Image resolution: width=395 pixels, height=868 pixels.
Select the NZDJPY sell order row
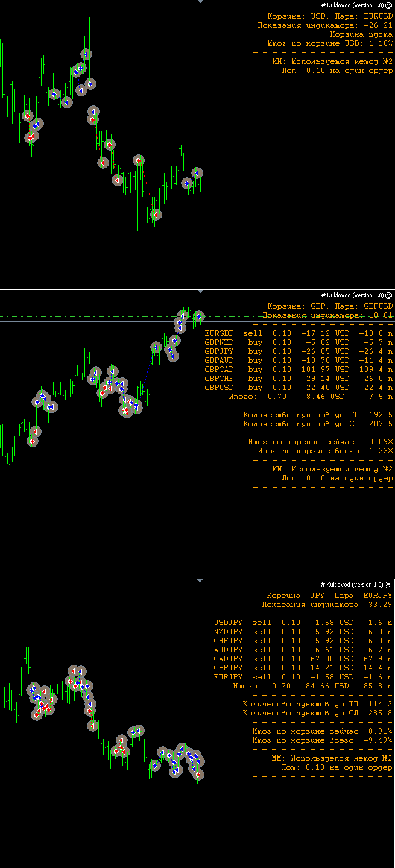coord(303,632)
